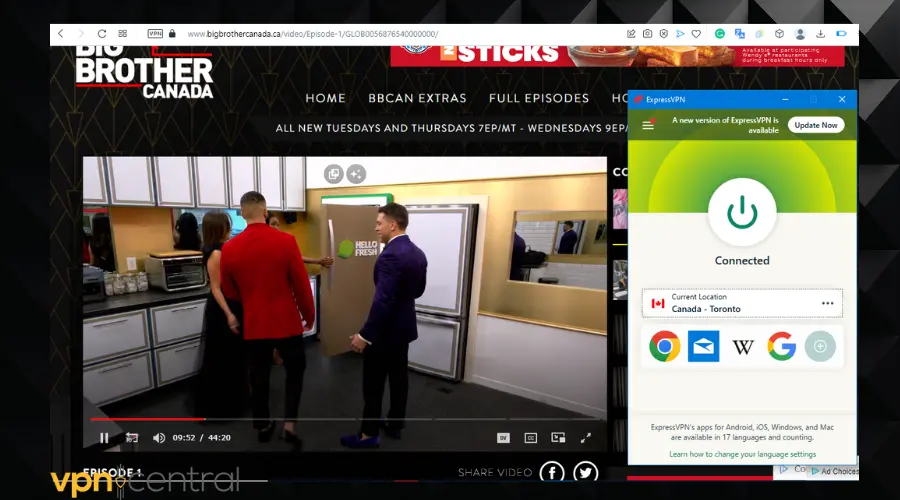Open ExpressVPN hamburger menu
Viewport: 900px width, 500px height.
tap(648, 124)
